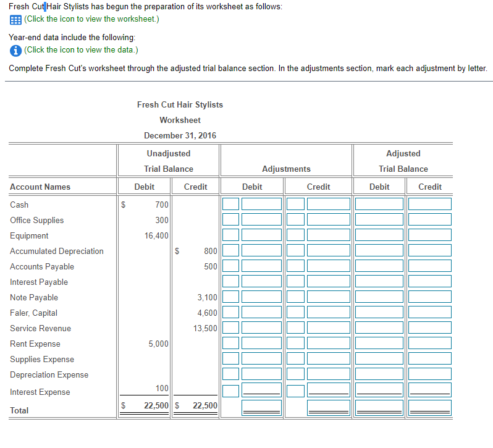
Task: Select Interest Expense adjusted debit field
Action: click(379, 389)
